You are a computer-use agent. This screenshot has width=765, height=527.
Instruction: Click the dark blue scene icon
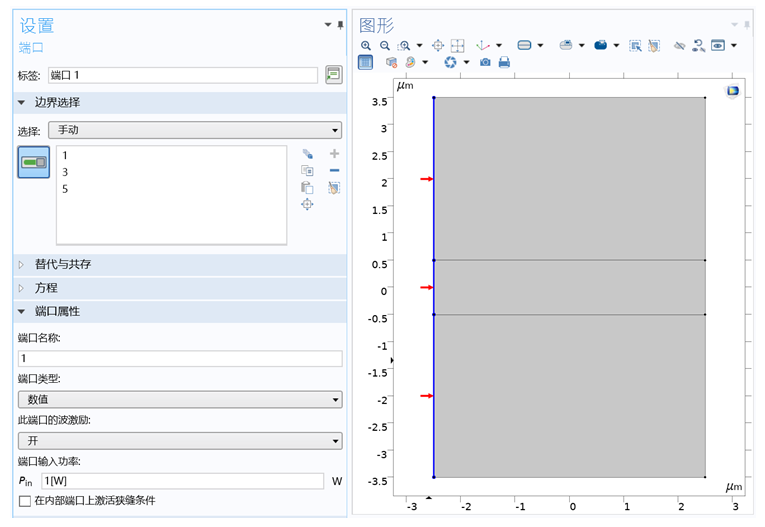601,45
